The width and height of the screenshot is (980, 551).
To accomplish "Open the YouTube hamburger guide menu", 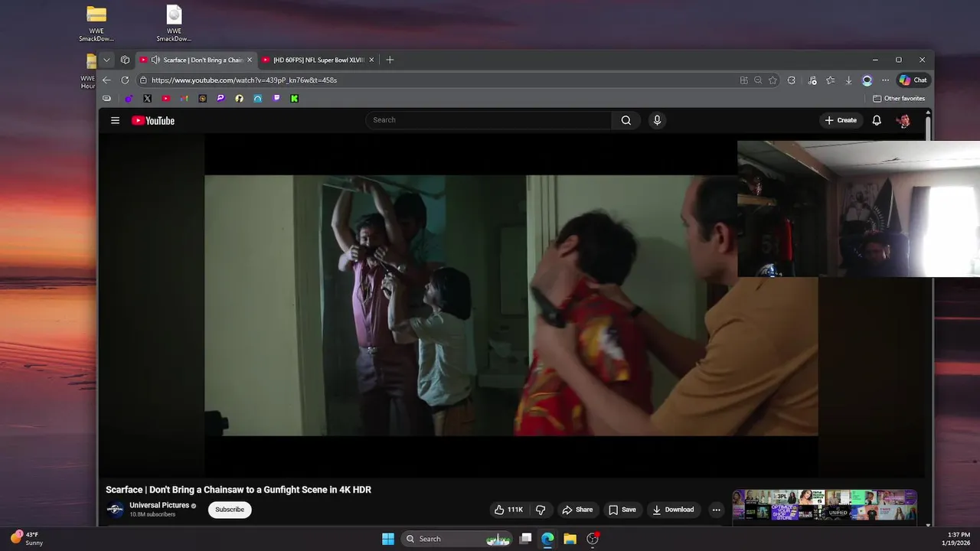I will click(115, 120).
